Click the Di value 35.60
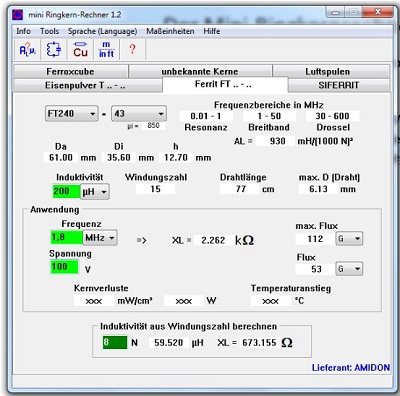The height and width of the screenshot is (396, 400). click(119, 157)
